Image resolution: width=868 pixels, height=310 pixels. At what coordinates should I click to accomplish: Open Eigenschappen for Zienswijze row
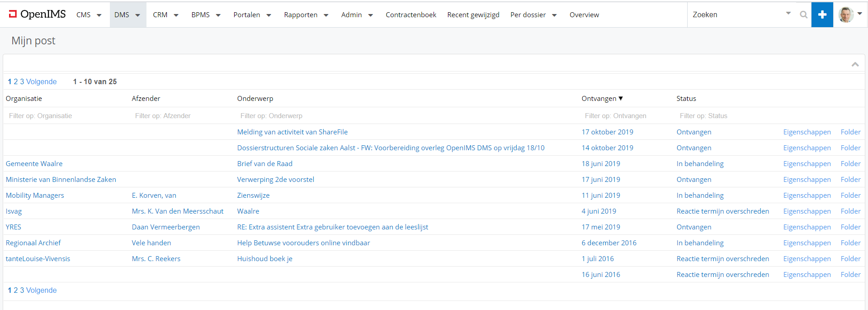point(807,196)
